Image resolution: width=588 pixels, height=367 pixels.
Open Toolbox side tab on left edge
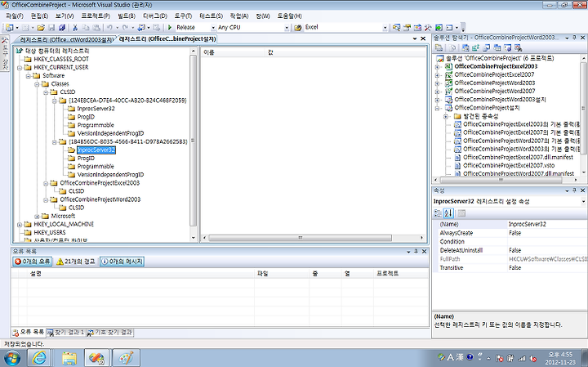(5, 54)
